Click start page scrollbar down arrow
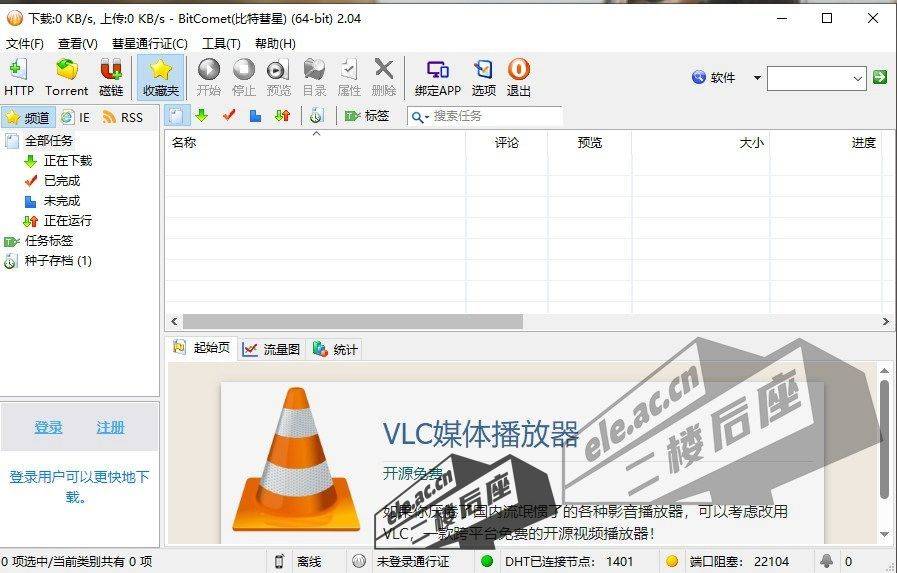The height and width of the screenshot is (573, 897). pyautogui.click(x=884, y=534)
